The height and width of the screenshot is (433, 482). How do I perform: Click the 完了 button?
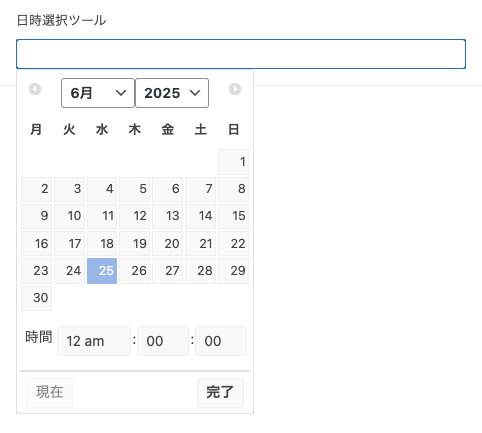(220, 392)
